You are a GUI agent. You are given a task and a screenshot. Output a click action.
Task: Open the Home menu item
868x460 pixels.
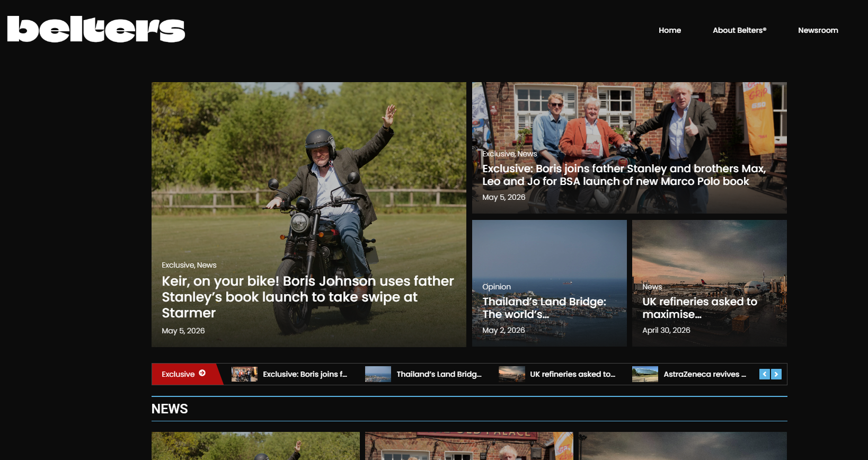[x=670, y=30]
